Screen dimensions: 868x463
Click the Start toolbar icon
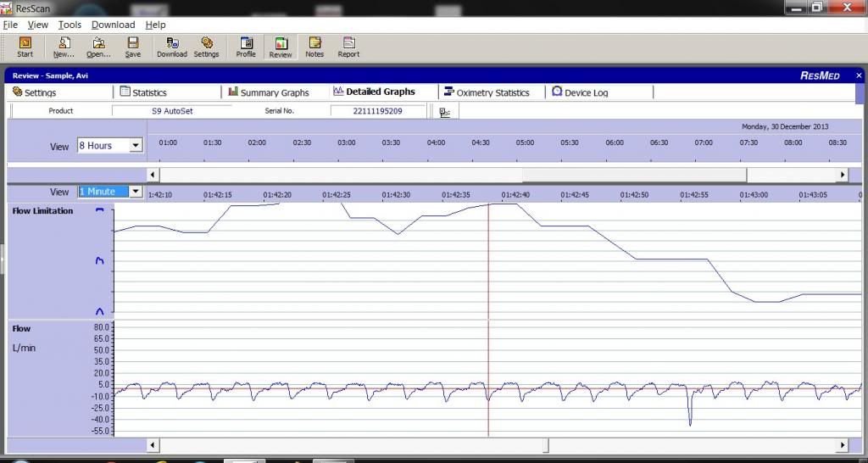tap(25, 47)
